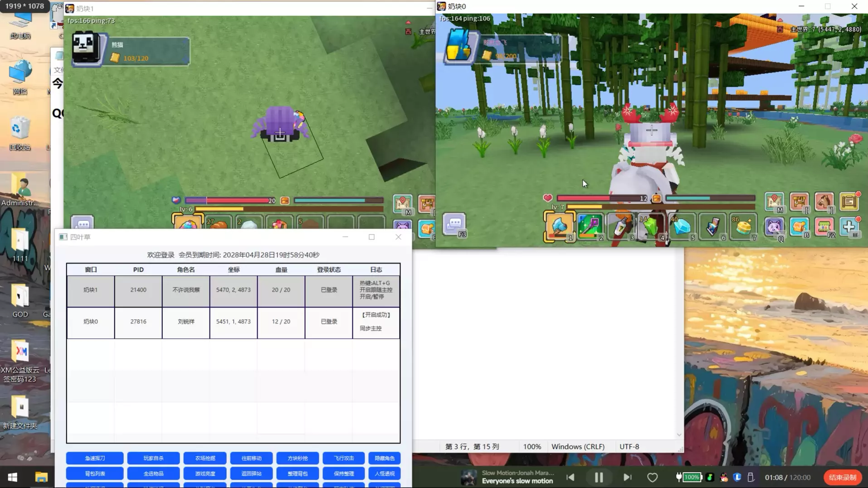The image size is (868, 488).
Task: Open the 1111 desktop file
Action: [20, 245]
